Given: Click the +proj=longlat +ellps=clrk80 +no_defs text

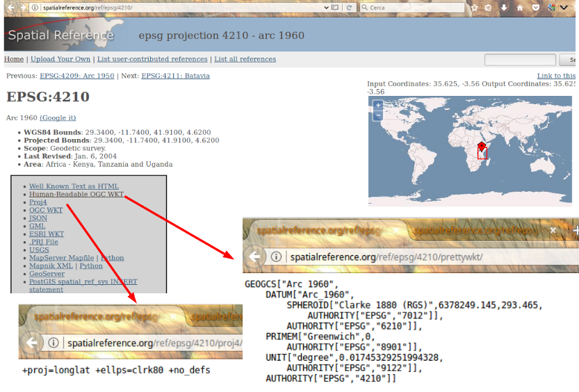Looking at the screenshot, I should (116, 370).
